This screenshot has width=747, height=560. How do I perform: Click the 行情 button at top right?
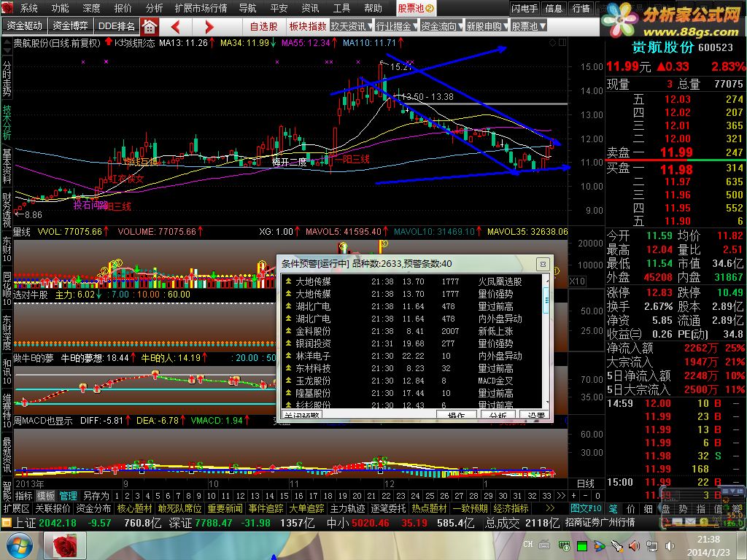pos(581,8)
